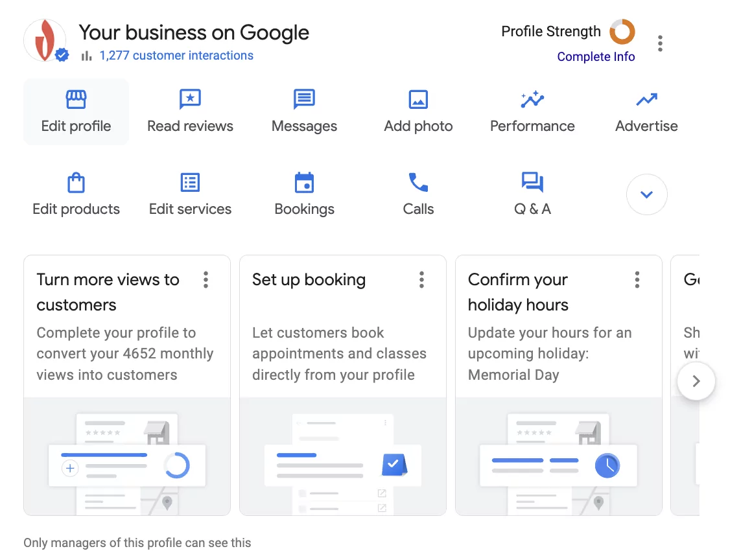
Task: Click the Profile Strength ring indicator
Action: [x=622, y=32]
